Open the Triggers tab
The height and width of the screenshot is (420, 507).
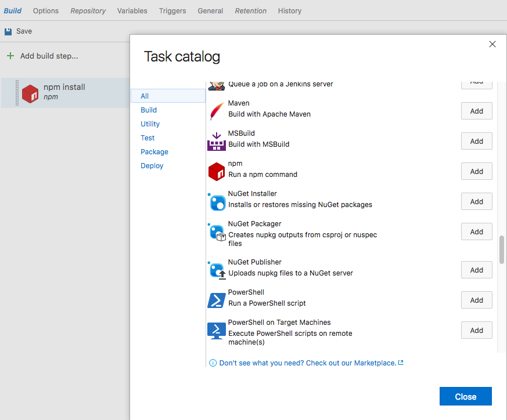coord(172,10)
